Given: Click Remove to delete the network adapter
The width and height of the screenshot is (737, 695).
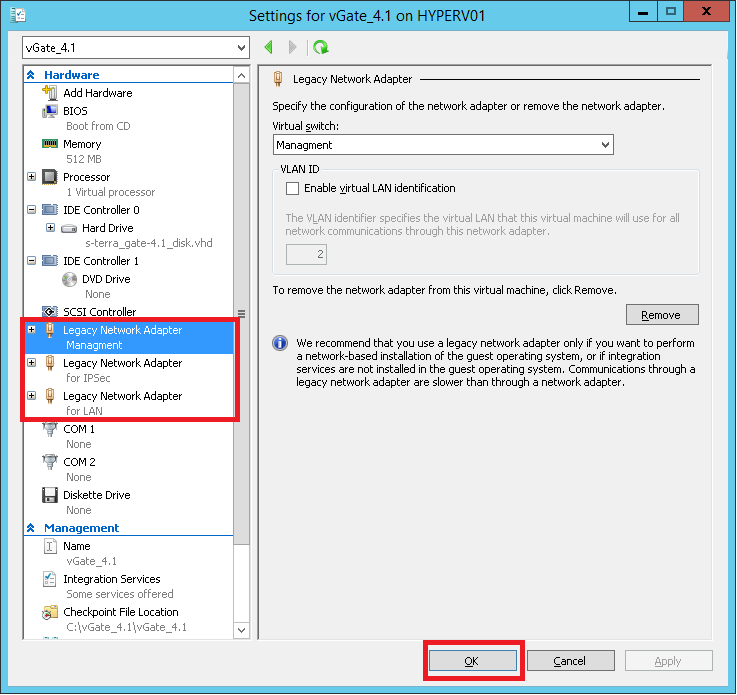Looking at the screenshot, I should pos(662,314).
